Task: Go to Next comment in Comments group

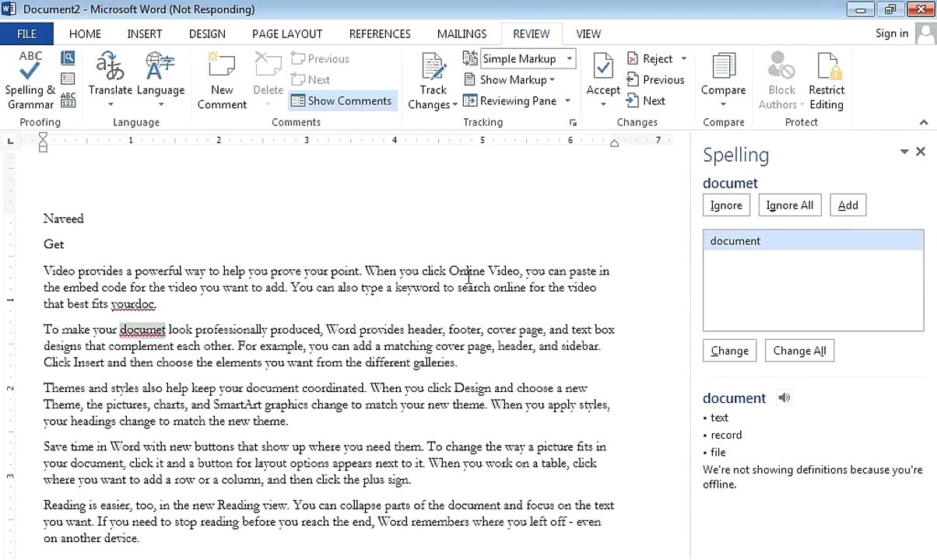Action: pyautogui.click(x=311, y=80)
